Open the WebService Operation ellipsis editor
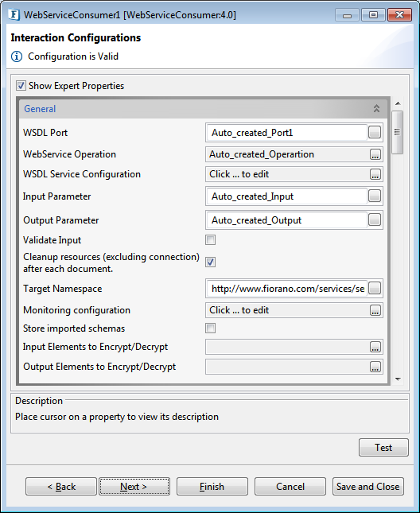Image resolution: width=420 pixels, height=513 pixels. 375,154
